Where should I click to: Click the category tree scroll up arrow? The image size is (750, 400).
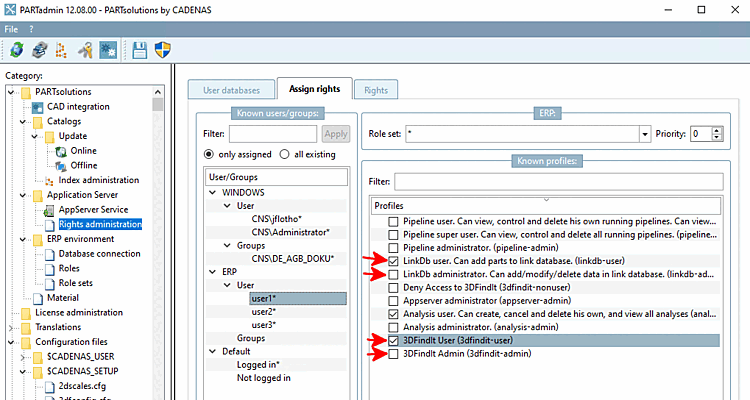(x=158, y=92)
